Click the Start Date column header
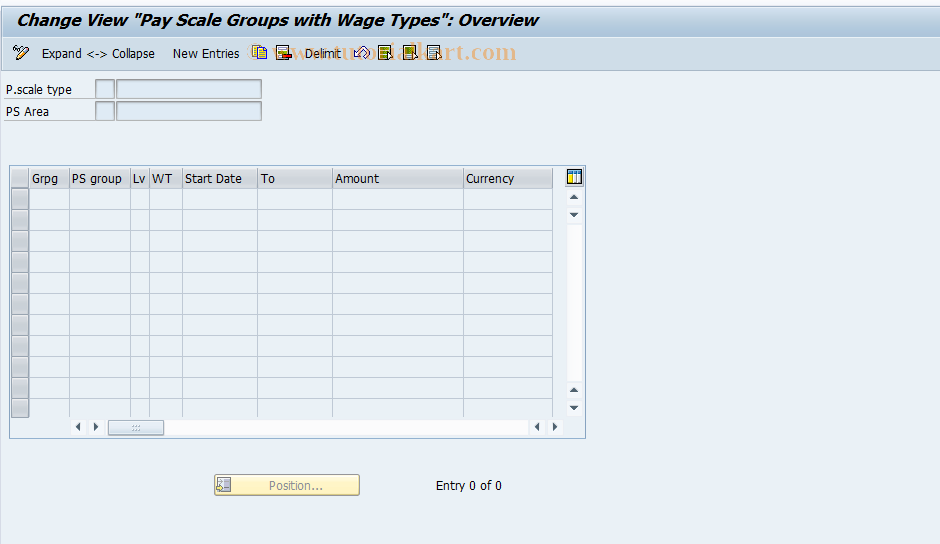 point(219,179)
